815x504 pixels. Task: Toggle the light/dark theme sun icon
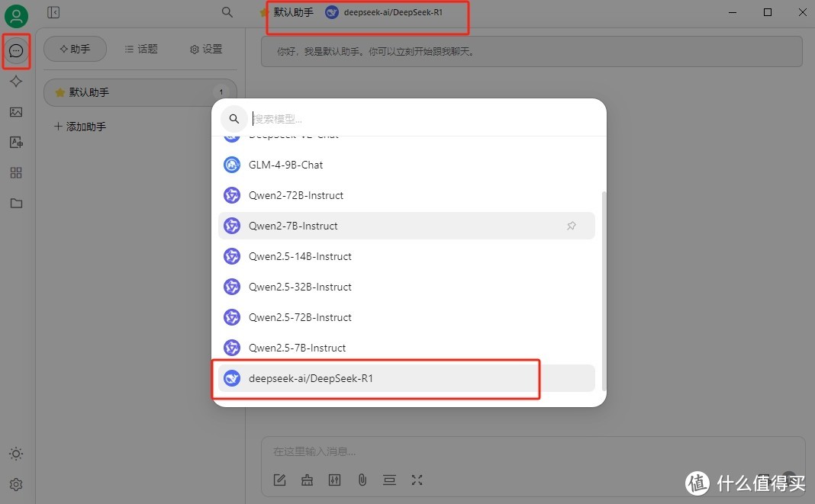[x=16, y=454]
